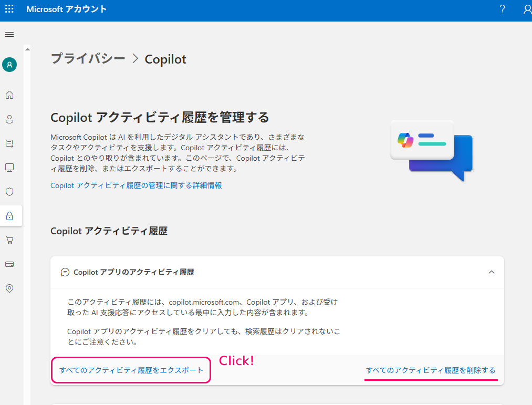Open the payment card sidebar icon
Image resolution: width=532 pixels, height=405 pixels.
pos(9,264)
